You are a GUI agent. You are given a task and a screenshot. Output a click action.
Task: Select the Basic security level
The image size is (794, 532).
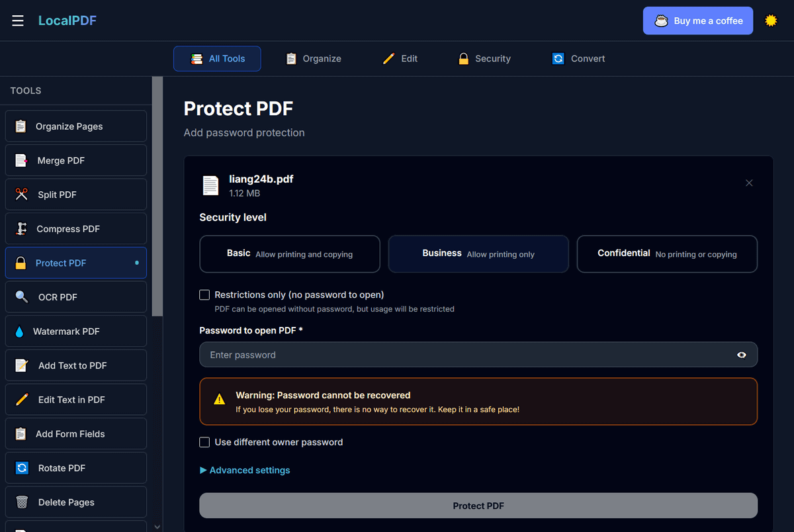[290, 254]
